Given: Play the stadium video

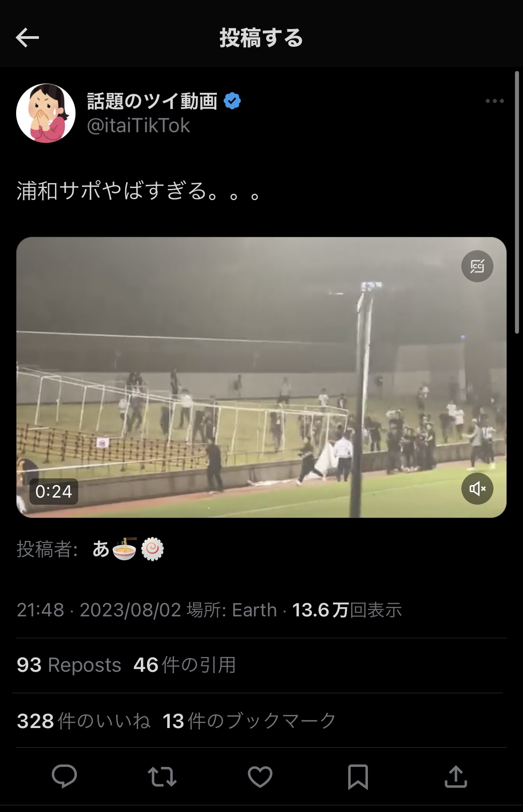Looking at the screenshot, I should pyautogui.click(x=261, y=377).
